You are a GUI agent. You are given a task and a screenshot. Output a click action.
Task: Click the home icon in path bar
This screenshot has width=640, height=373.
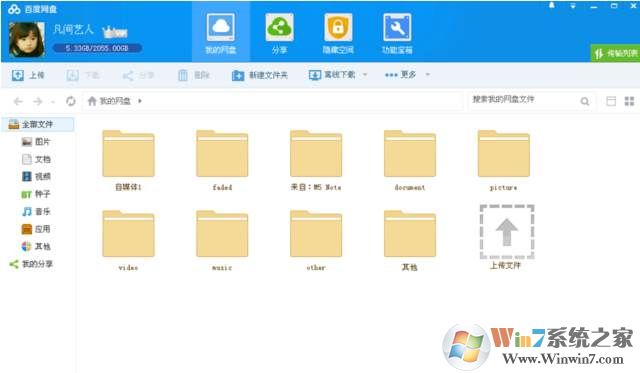coord(92,101)
